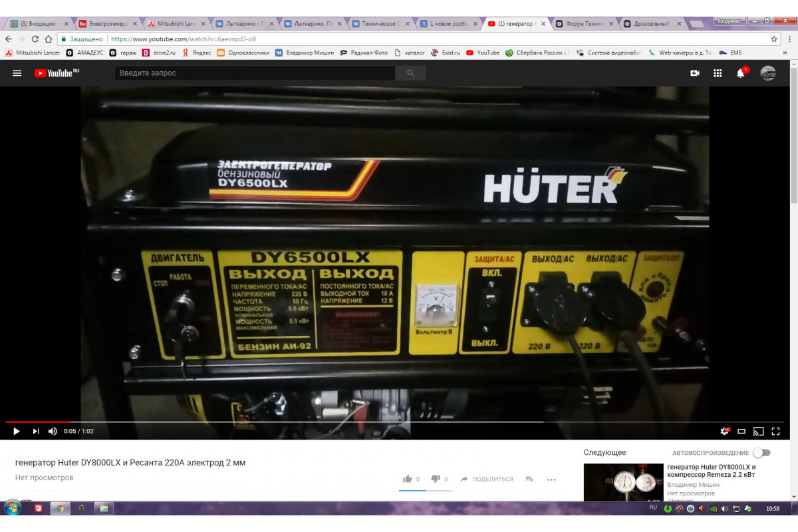
Task: Open the Exist.ru bookmark
Action: coord(446,53)
